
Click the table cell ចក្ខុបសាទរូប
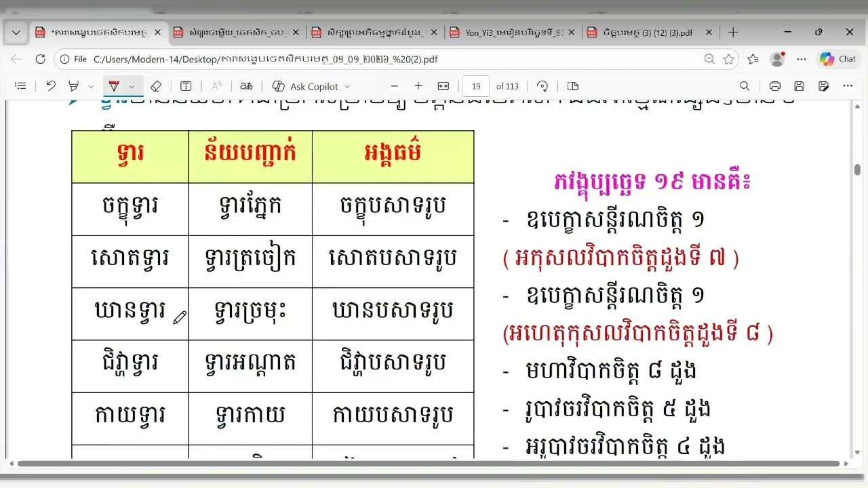coord(393,209)
